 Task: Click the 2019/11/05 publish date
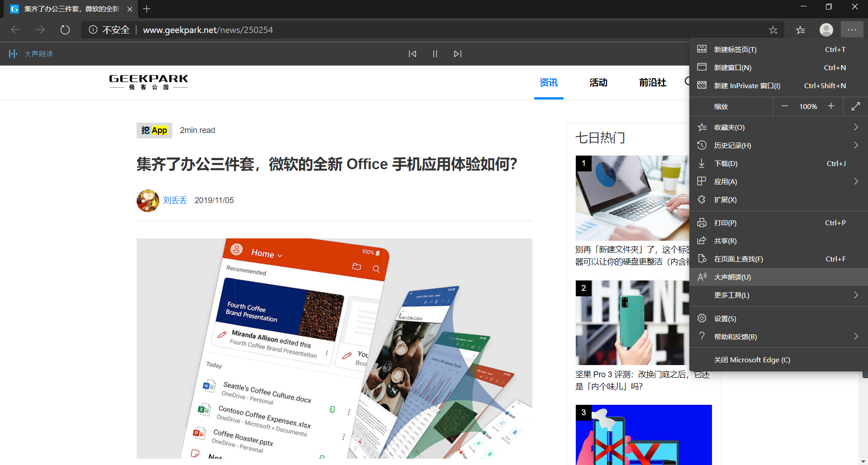point(214,200)
